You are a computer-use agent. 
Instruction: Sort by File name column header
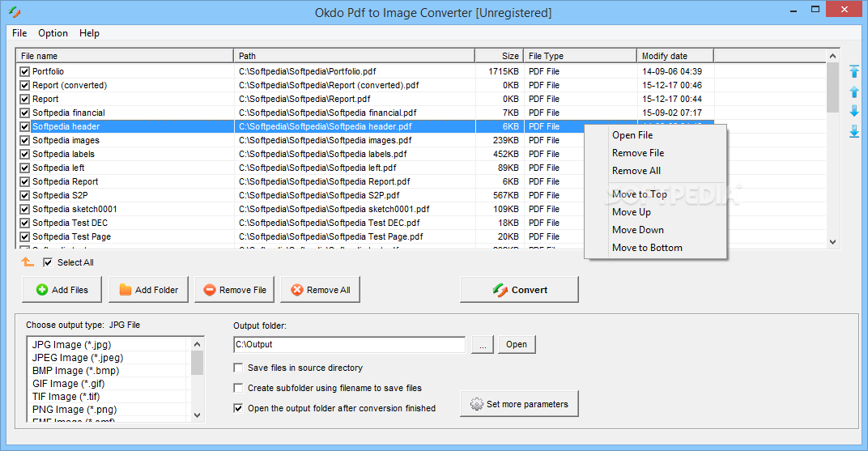point(125,56)
